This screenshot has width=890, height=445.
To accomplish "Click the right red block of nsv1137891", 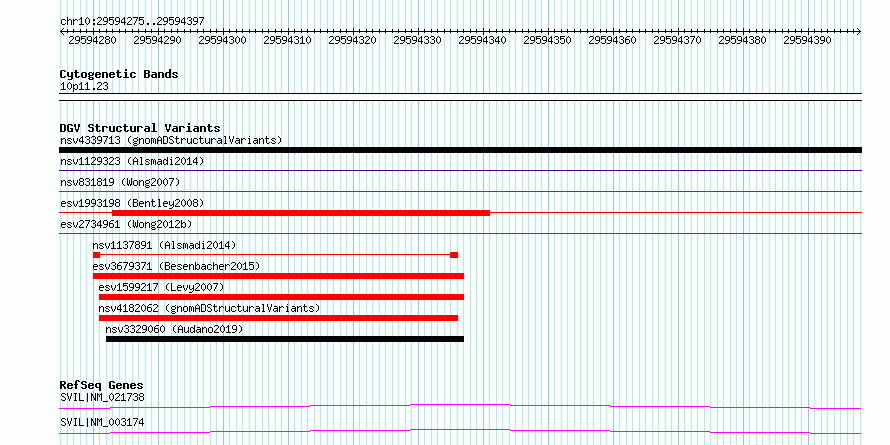I will point(454,255).
